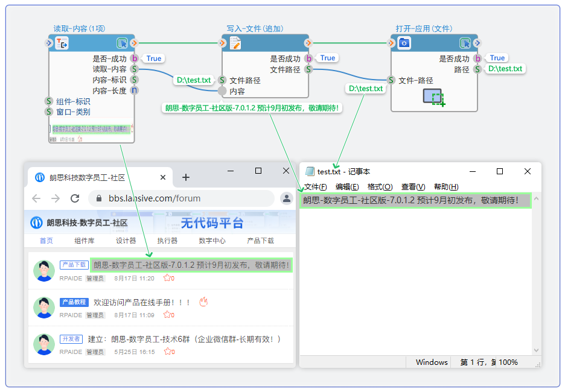Click the document pencil icon on 写入-文件 node

point(235,43)
